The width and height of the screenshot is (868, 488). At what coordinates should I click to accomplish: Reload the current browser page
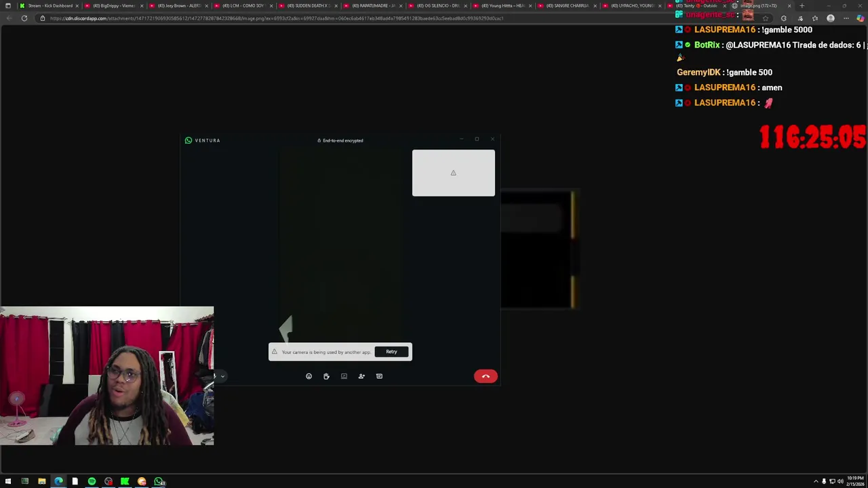pos(24,18)
